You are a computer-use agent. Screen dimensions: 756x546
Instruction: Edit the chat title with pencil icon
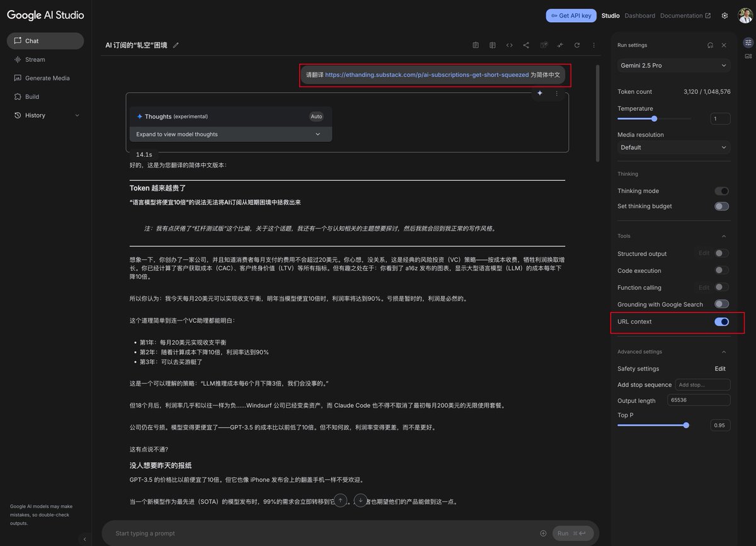point(176,45)
